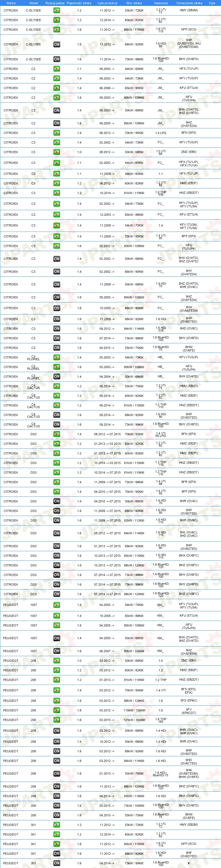This screenshot has height=868, width=221.
Task: Click ON icon in Citroen C2 9HZ (DV6TED4) row
Action: tap(57, 123)
